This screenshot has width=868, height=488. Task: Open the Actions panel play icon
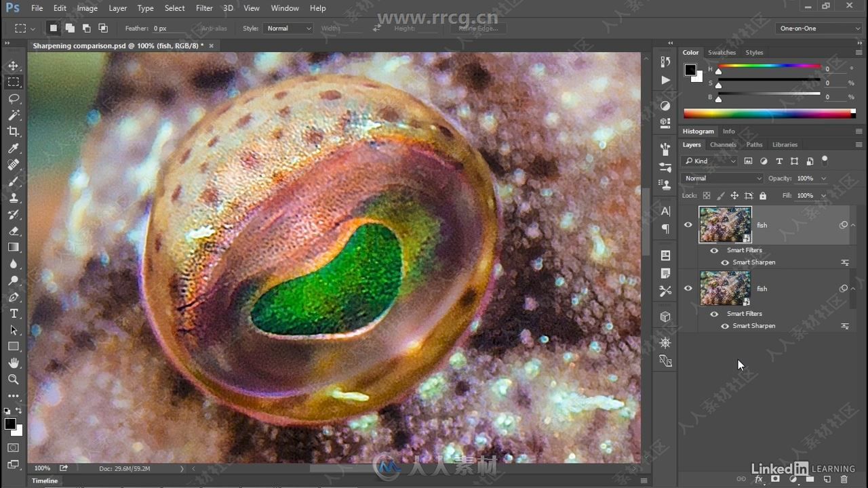[x=665, y=80]
